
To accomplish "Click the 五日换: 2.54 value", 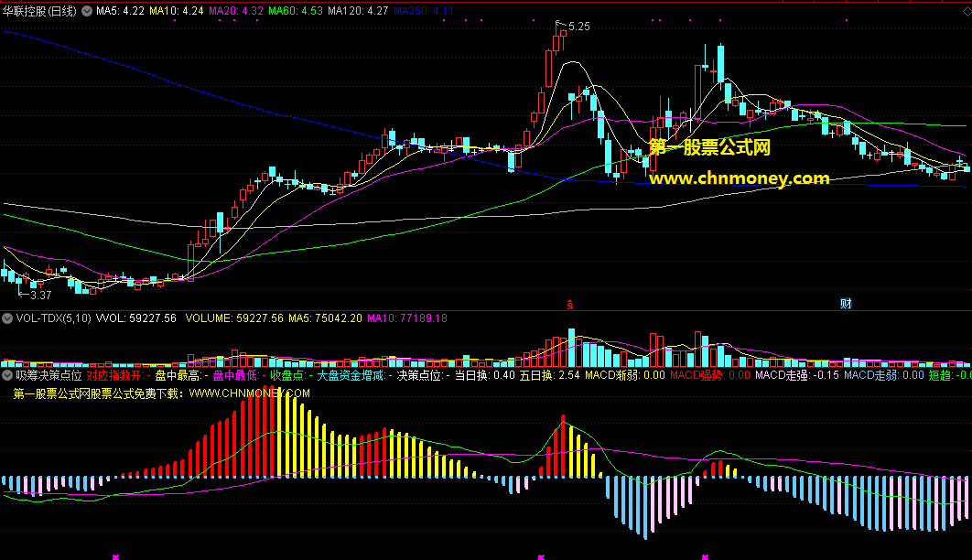I will [550, 375].
